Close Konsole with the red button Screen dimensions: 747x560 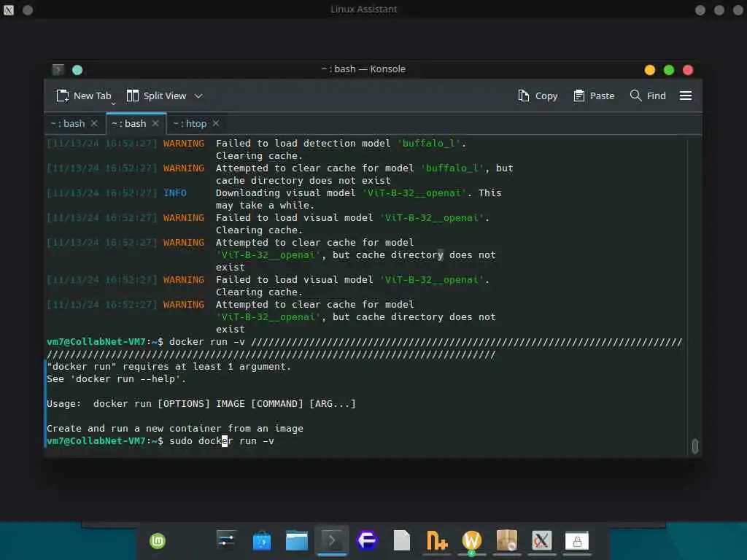click(x=688, y=70)
